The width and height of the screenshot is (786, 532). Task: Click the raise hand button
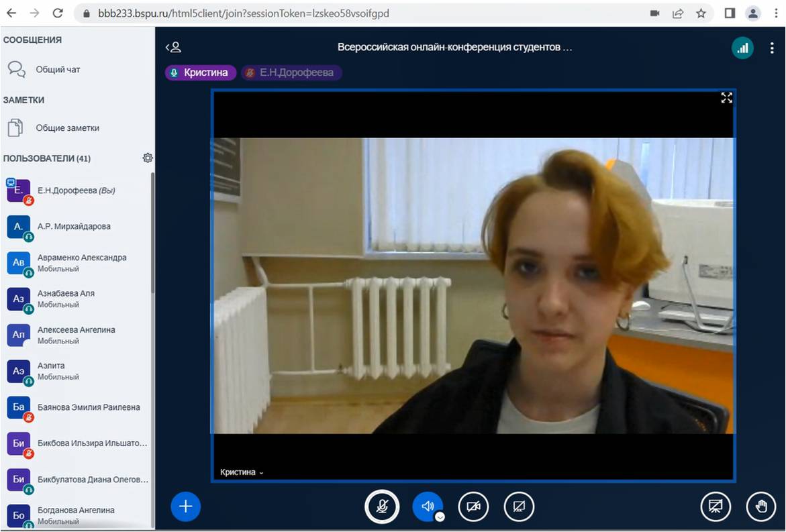(761, 507)
